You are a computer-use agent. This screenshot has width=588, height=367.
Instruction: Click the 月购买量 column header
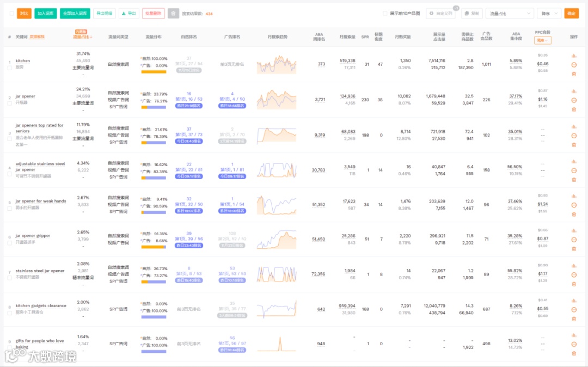403,36
